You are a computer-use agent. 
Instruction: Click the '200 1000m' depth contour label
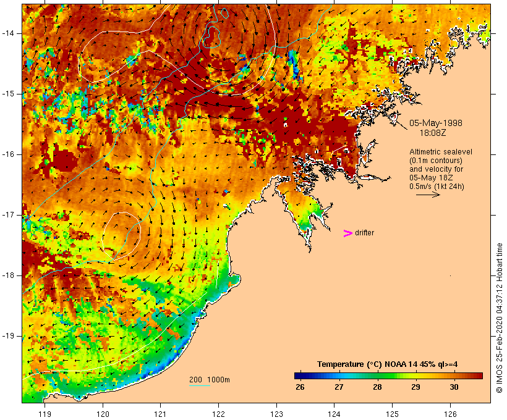point(210,380)
